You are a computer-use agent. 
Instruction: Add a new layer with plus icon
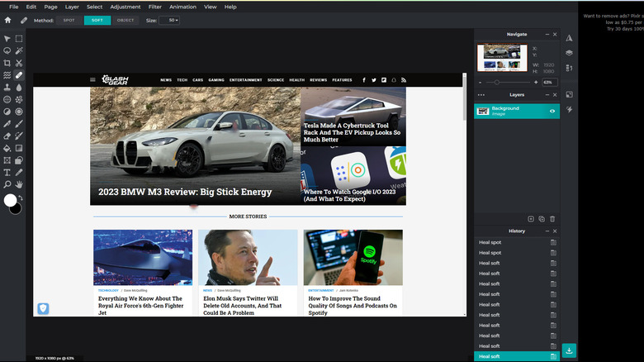point(531,218)
